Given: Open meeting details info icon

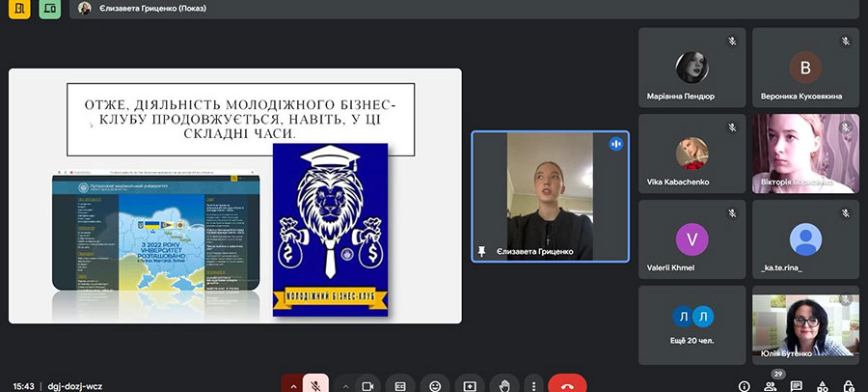Looking at the screenshot, I should (744, 386).
